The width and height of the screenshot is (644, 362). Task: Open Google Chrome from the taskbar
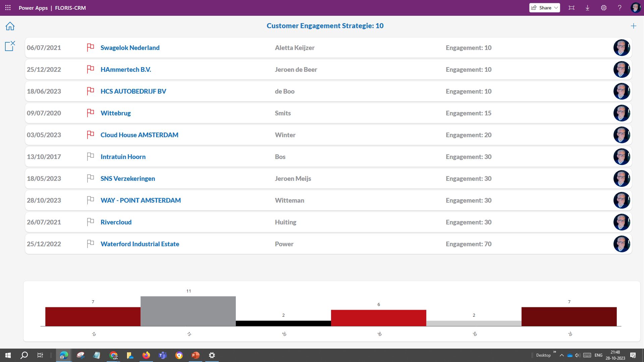click(x=114, y=355)
